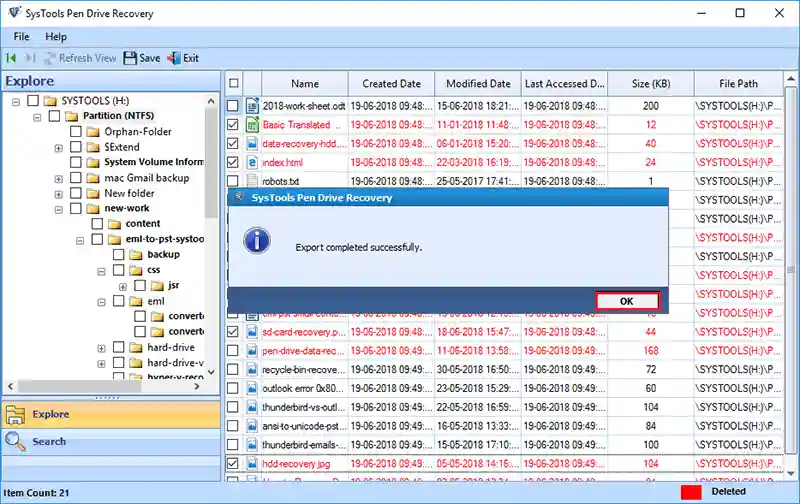Check the robots.txt row checkbox

[233, 181]
